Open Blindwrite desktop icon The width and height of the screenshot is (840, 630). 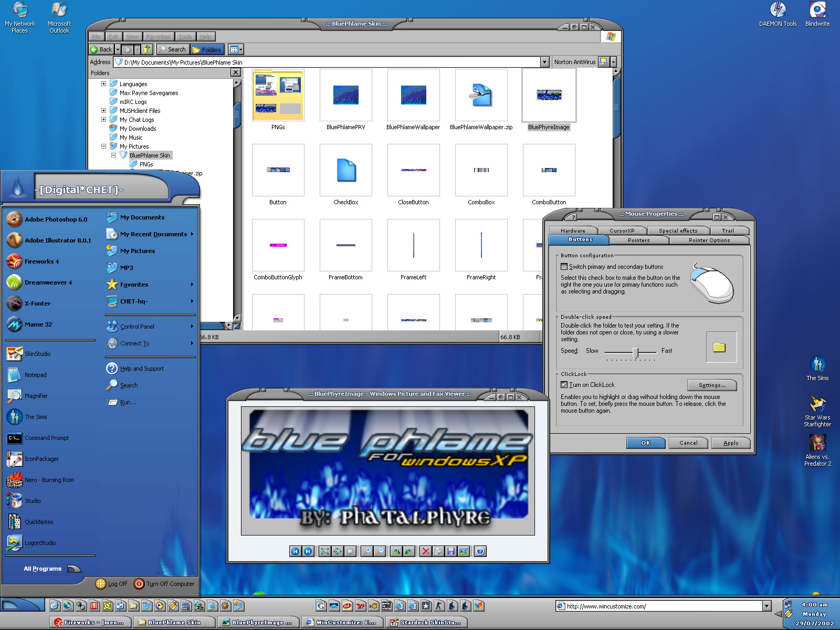817,14
